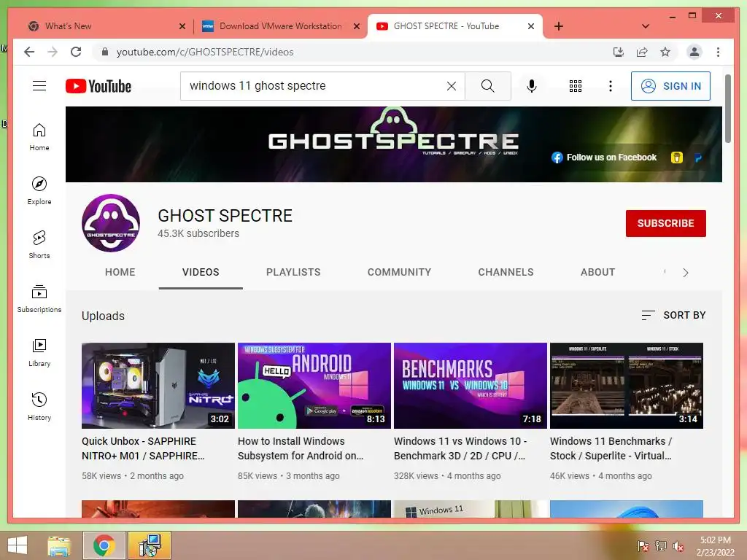View site info via the lock icon
The image size is (747, 560).
click(x=105, y=52)
